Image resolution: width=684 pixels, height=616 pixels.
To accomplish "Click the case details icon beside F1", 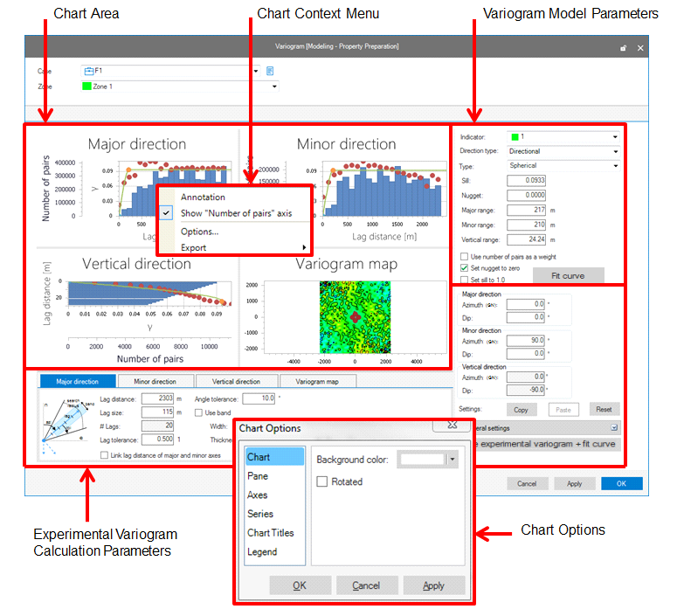I will click(270, 71).
